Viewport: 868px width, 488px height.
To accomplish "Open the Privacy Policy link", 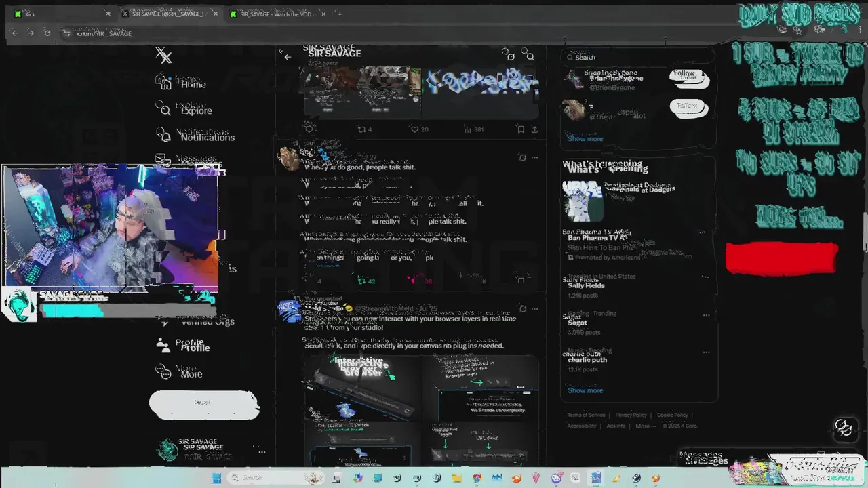I will pos(631,415).
